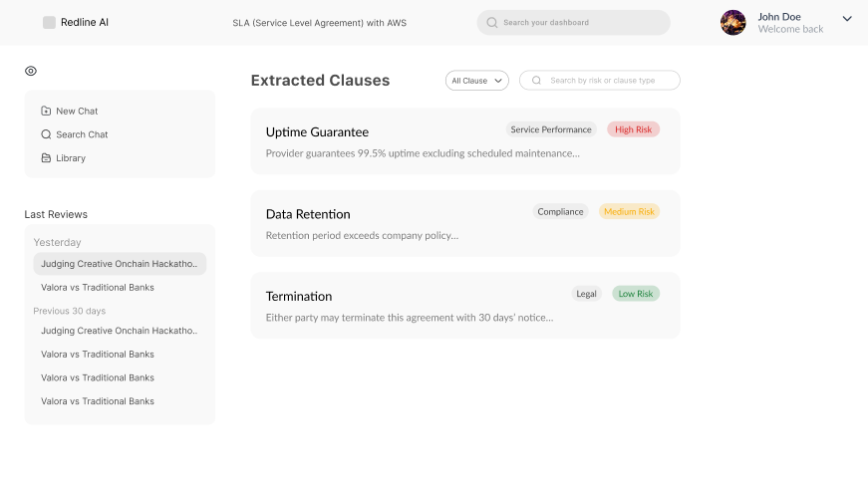Click the Service Performance category tag

550,129
